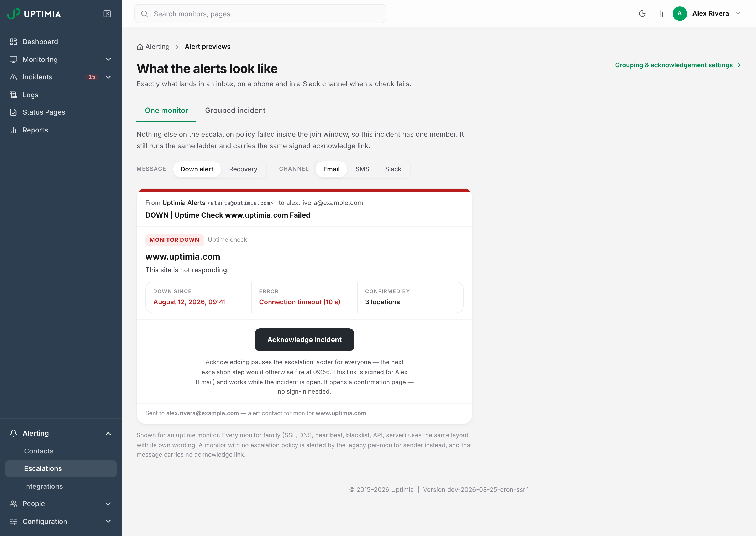Select the Slack channel option
Screen dimensions: 756x536
tap(393, 169)
